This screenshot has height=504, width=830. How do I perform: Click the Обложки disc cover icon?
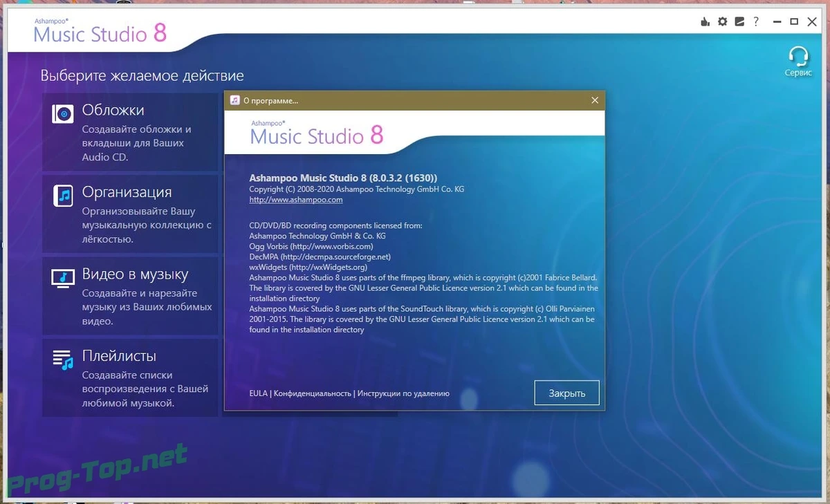point(63,114)
